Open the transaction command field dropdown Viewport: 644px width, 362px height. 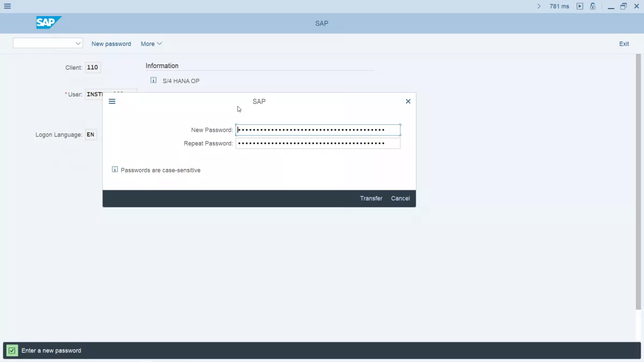coord(78,43)
